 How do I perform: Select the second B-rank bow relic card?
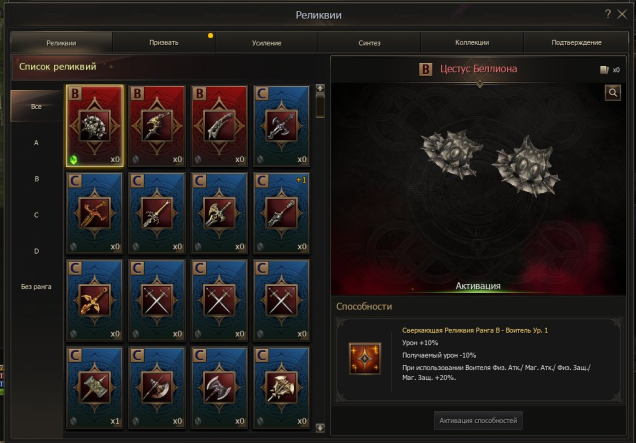tap(157, 125)
